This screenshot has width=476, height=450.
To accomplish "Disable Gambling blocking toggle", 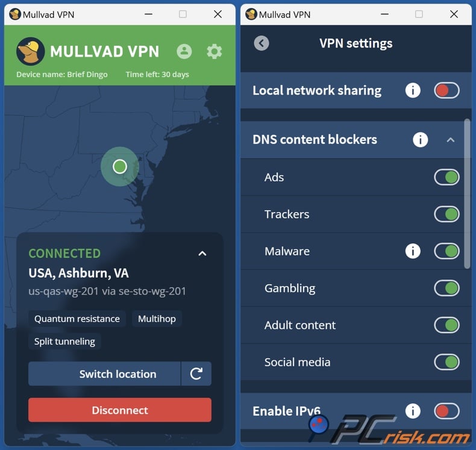I will (446, 288).
